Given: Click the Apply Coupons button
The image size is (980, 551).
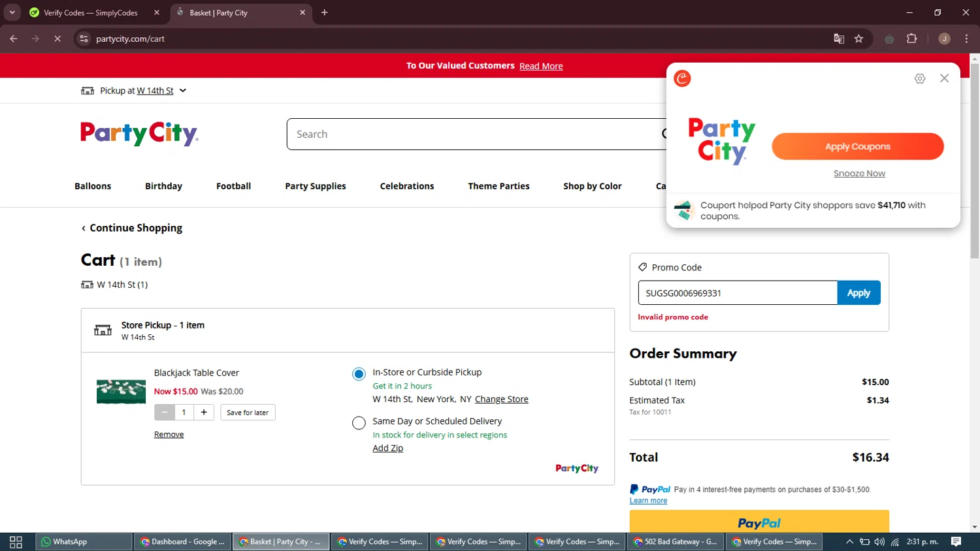Looking at the screenshot, I should [x=857, y=146].
